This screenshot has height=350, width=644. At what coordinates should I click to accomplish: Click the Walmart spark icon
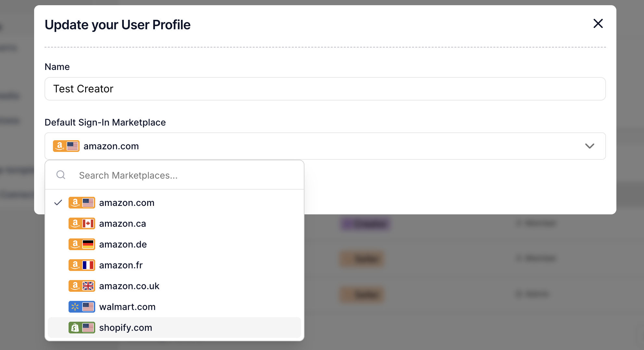[x=75, y=307]
